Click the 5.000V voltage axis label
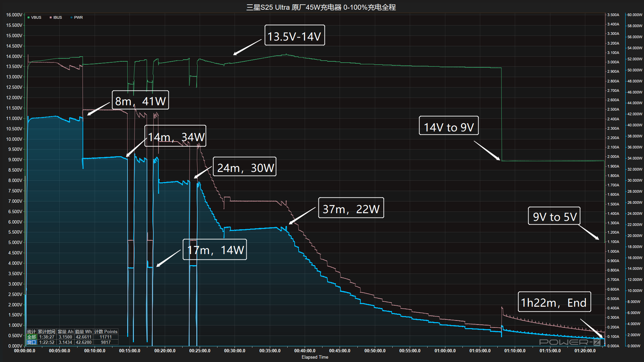 point(15,242)
